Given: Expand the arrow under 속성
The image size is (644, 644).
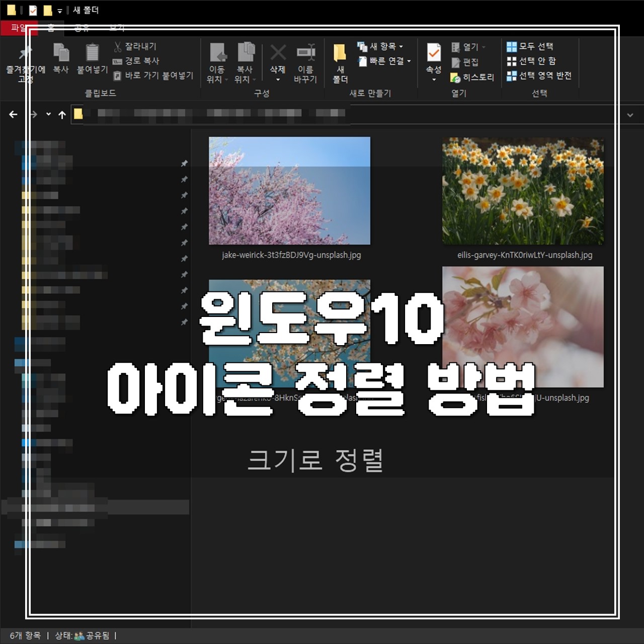Looking at the screenshot, I should (434, 79).
